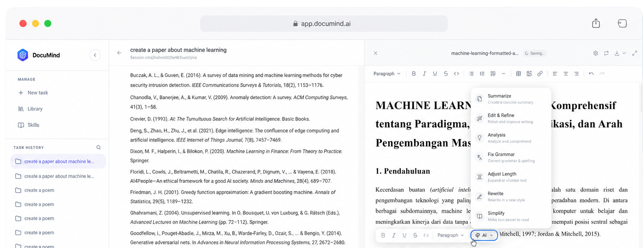Redo the last edit

click(x=602, y=73)
